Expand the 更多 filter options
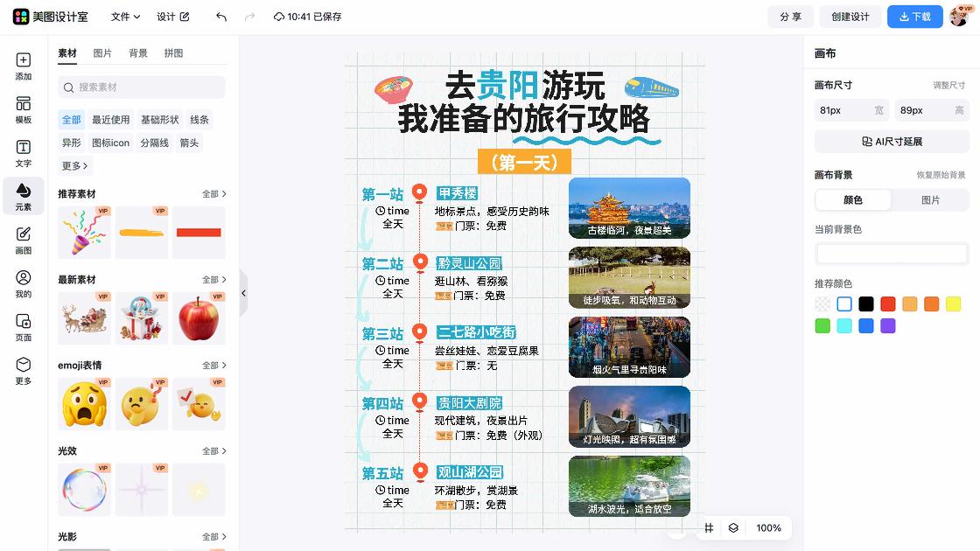This screenshot has width=980, height=551. (x=73, y=165)
